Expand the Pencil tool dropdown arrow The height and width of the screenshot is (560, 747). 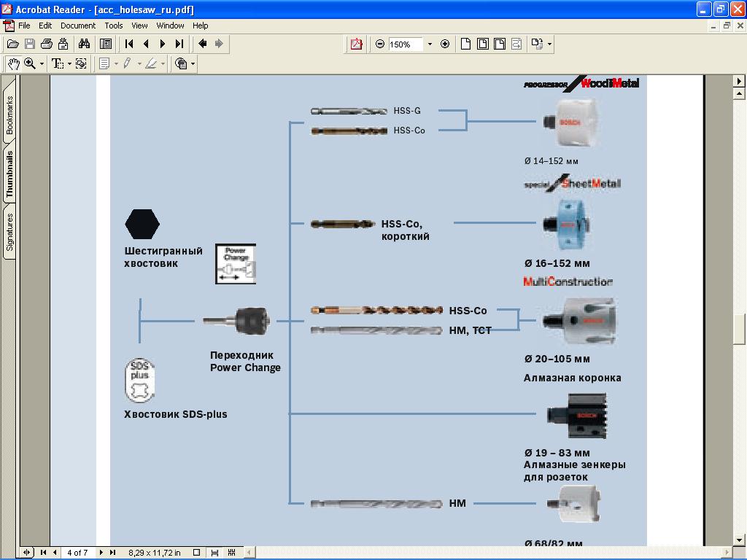tap(139, 64)
